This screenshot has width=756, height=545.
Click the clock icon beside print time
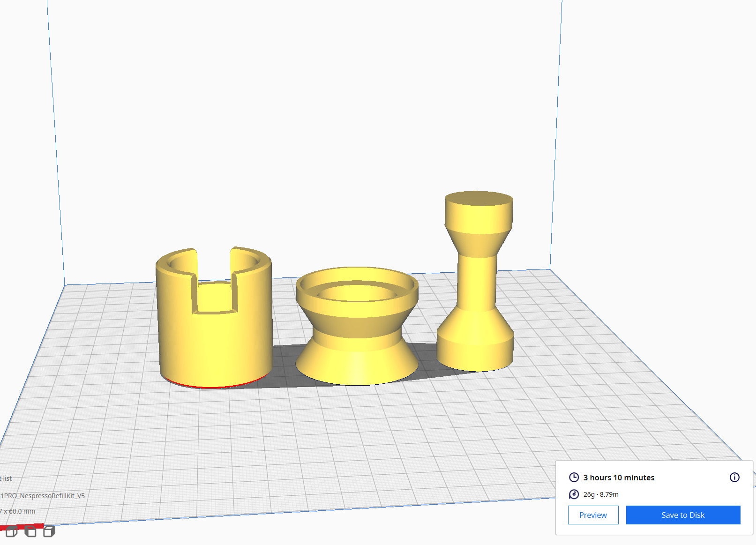(574, 477)
